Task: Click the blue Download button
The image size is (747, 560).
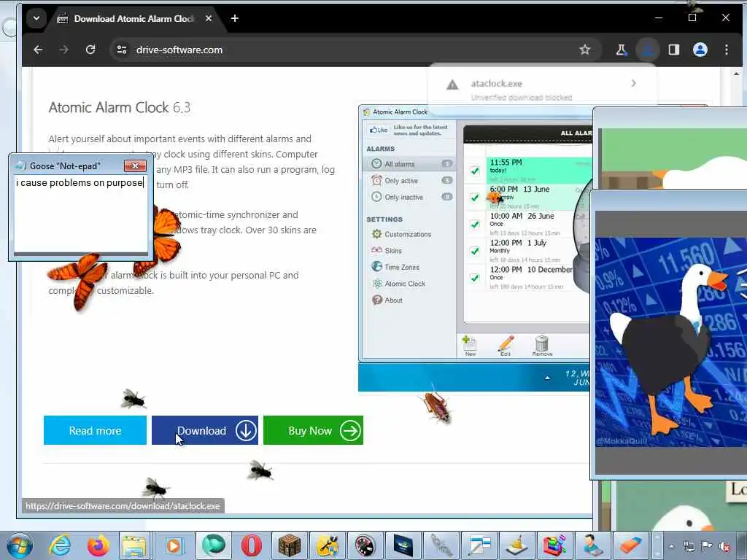Action: [x=205, y=430]
